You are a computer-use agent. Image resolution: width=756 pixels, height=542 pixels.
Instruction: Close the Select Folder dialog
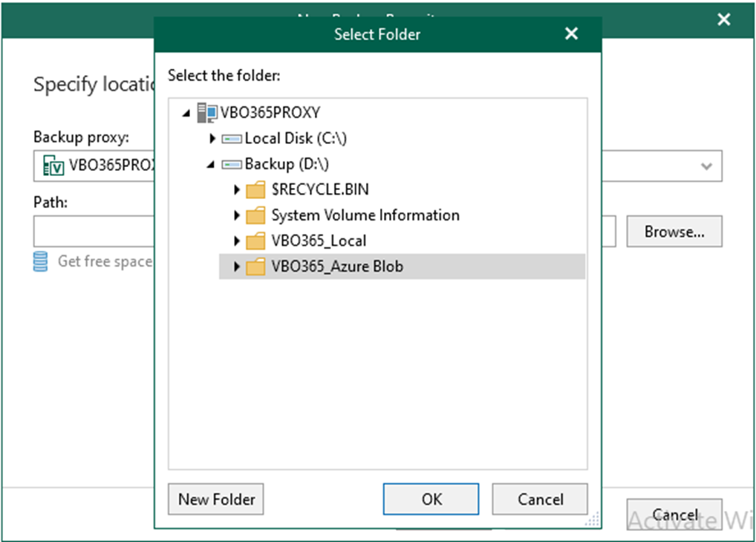tap(571, 33)
